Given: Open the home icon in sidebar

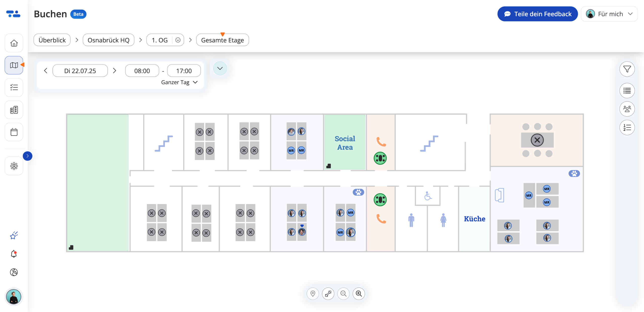Looking at the screenshot, I should (x=14, y=43).
